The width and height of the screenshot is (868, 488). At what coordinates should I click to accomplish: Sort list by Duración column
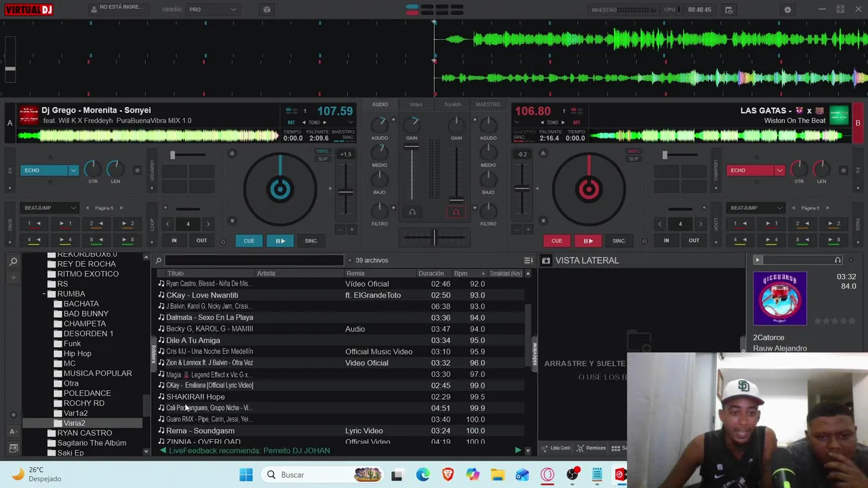click(x=431, y=273)
